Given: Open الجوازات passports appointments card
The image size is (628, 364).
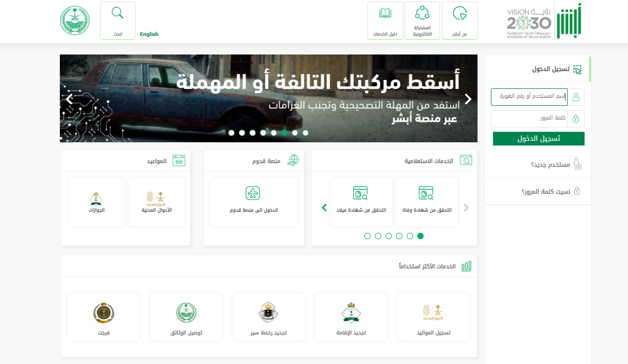Looking at the screenshot, I should pos(96,202).
